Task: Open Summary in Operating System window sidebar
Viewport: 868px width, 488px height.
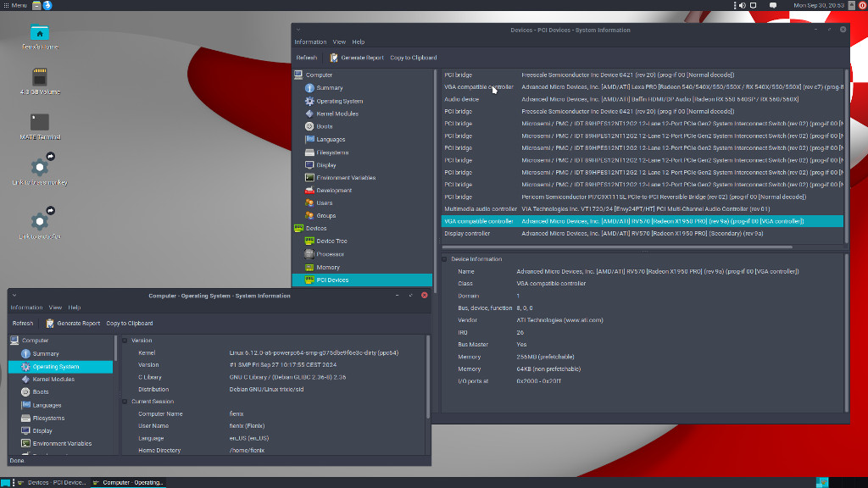Action: tap(46, 353)
